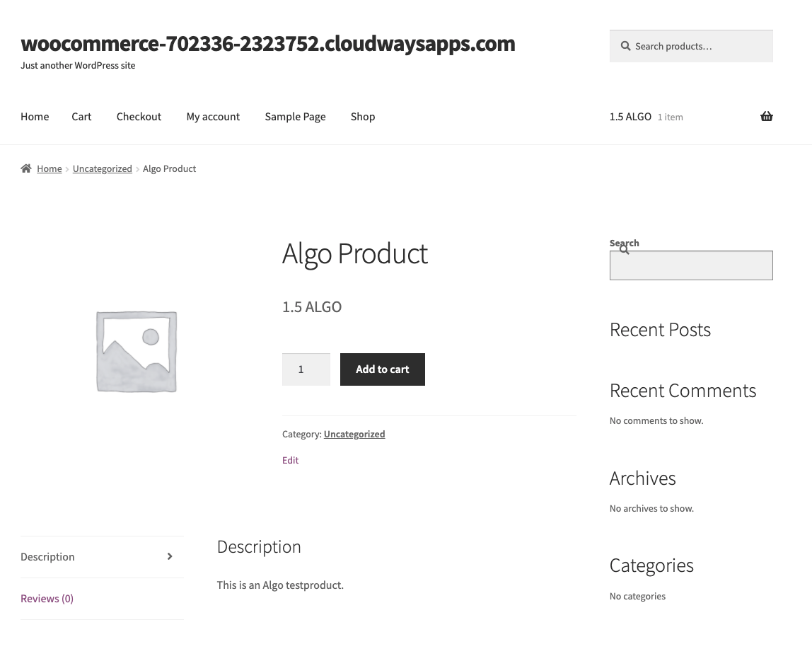Click the Edit product link

[290, 460]
